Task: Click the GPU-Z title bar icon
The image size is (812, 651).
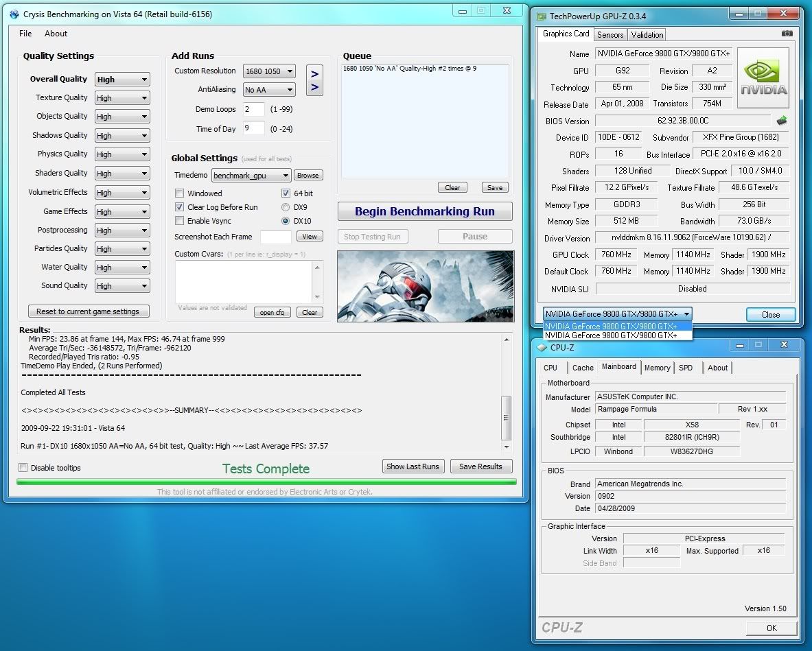Action: [542, 16]
